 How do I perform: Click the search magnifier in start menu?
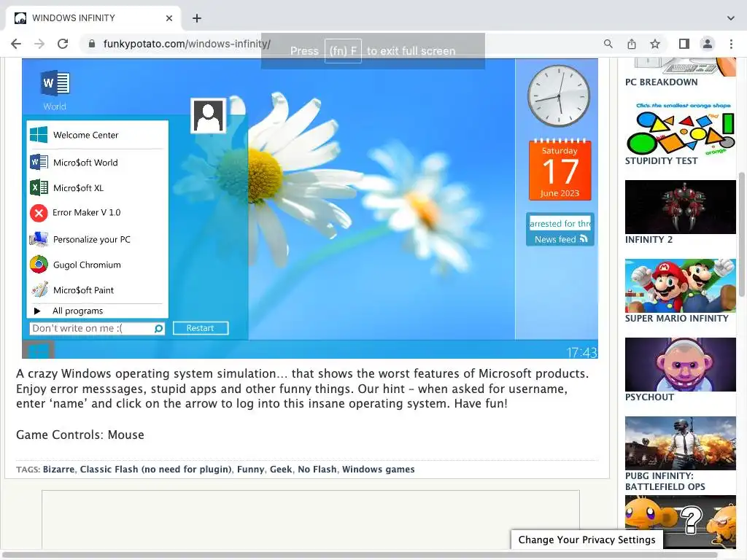click(x=158, y=329)
